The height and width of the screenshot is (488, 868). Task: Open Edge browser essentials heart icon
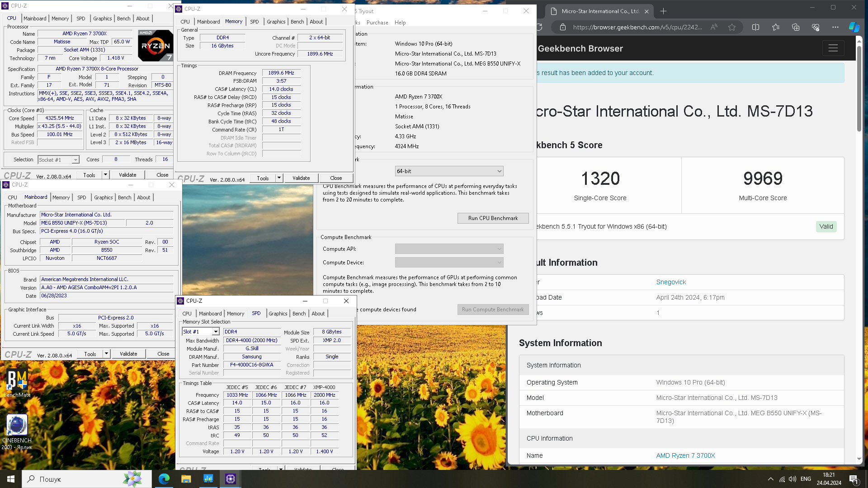816,27
